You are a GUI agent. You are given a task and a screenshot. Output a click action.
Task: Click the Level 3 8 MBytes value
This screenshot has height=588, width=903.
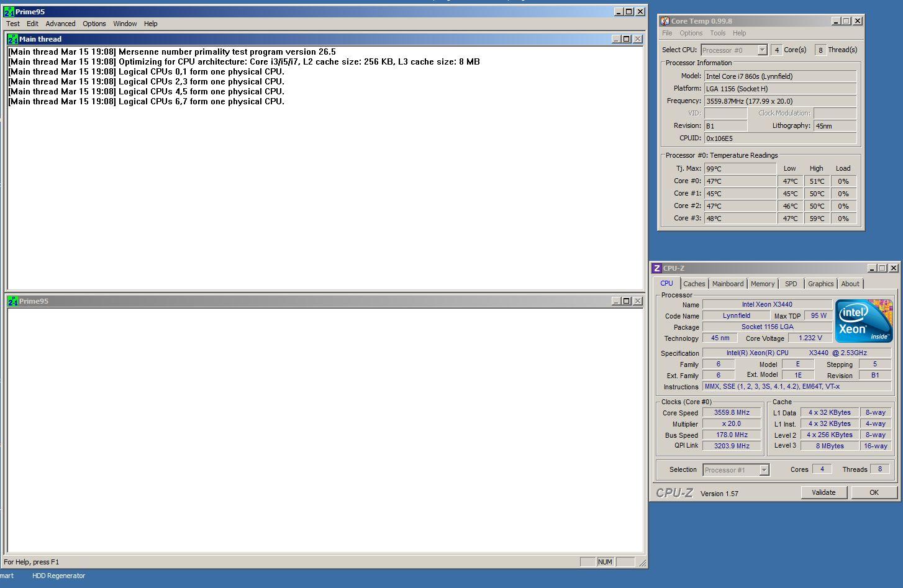830,446
